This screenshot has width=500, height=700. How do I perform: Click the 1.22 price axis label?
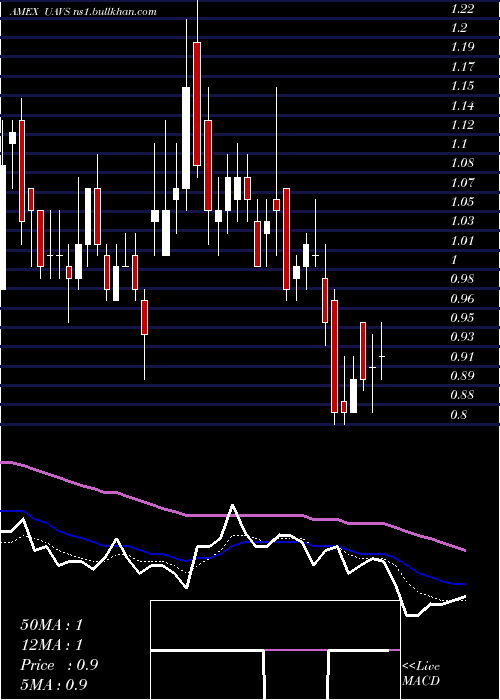463,8
